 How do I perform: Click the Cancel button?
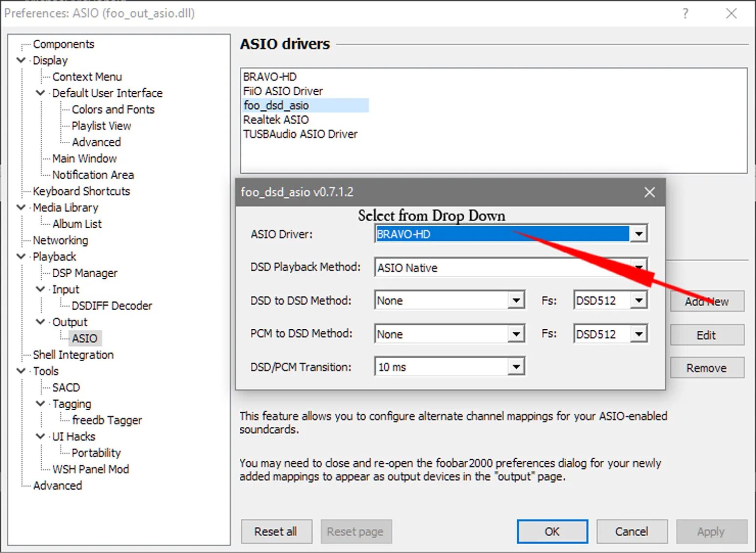631,531
